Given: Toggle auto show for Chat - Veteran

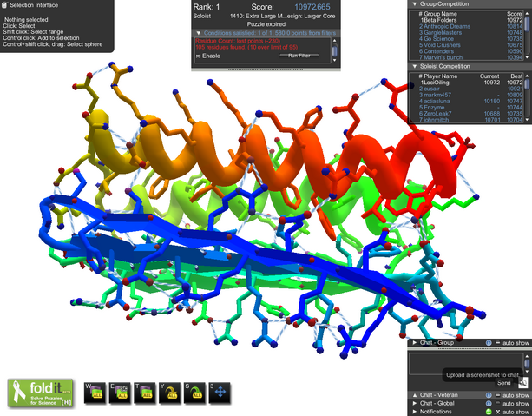Looking at the screenshot, I should pyautogui.click(x=498, y=395).
